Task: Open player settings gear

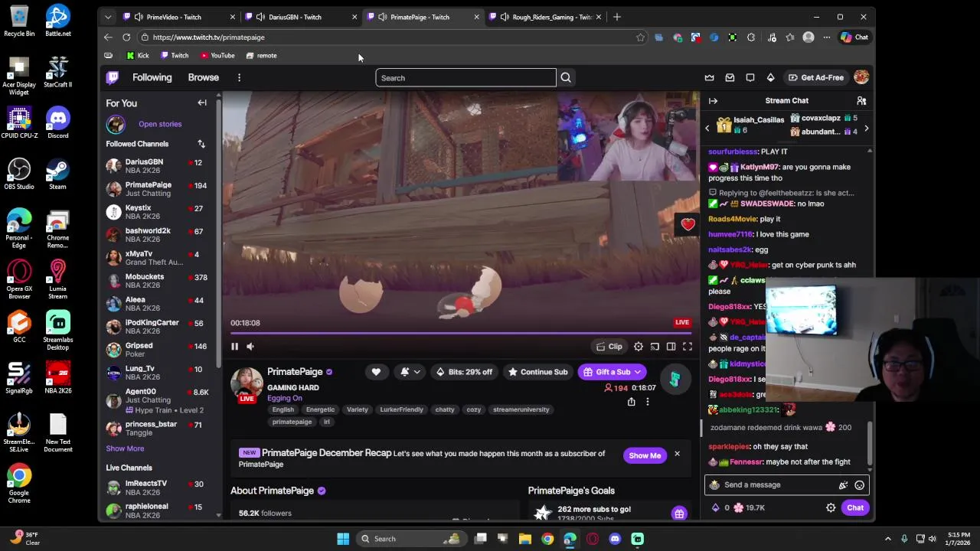Action: [x=639, y=347]
